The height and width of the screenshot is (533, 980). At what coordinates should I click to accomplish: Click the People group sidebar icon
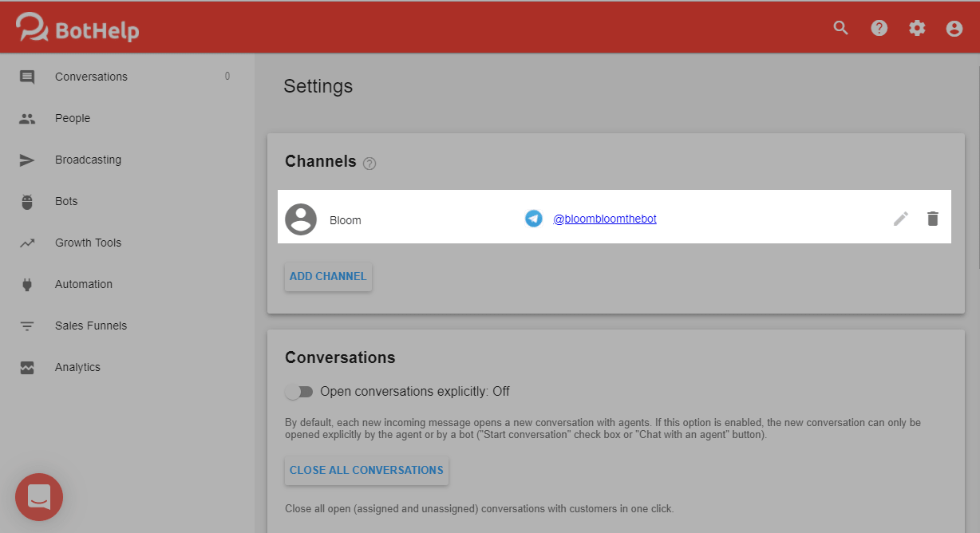[27, 119]
